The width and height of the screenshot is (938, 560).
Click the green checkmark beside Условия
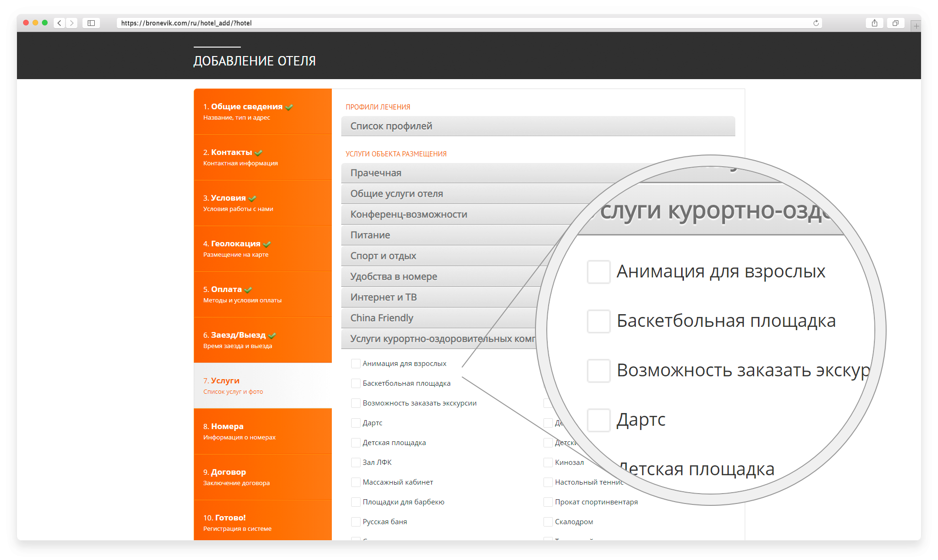point(252,198)
